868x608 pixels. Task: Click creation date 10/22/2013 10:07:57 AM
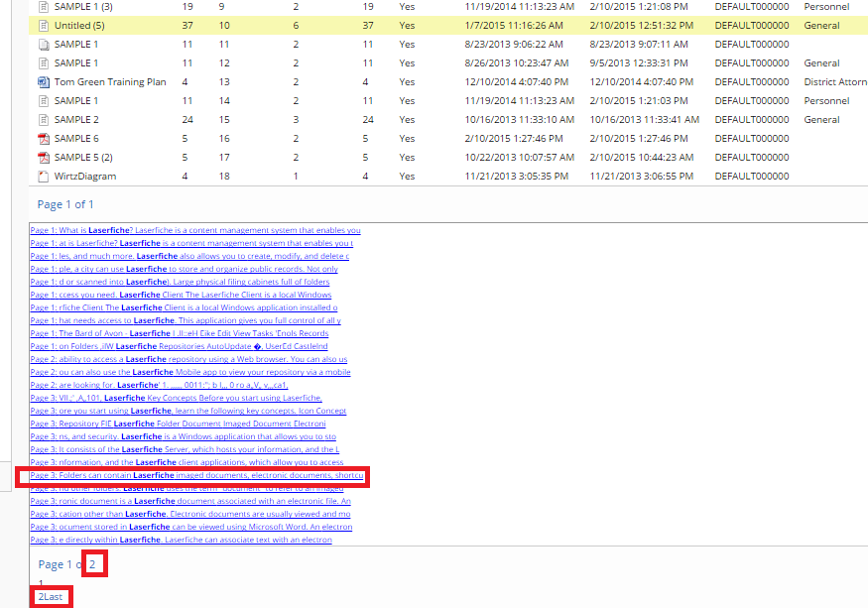coord(519,158)
